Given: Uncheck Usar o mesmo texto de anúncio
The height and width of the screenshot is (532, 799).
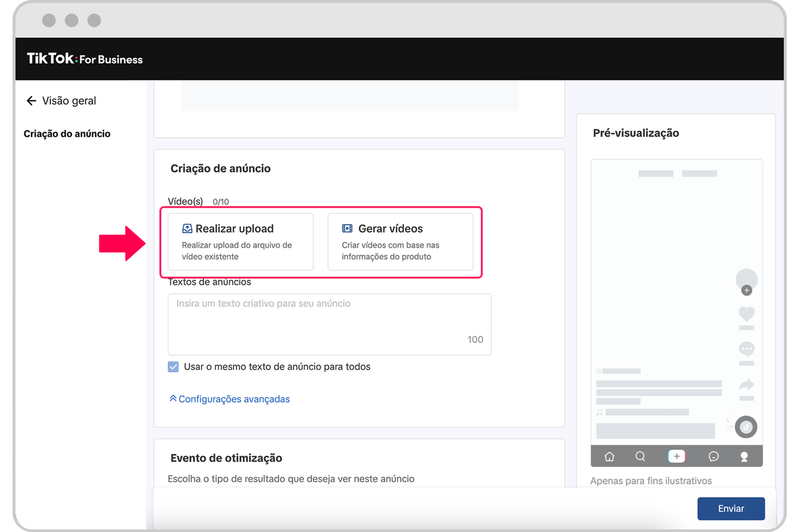Looking at the screenshot, I should 174,367.
